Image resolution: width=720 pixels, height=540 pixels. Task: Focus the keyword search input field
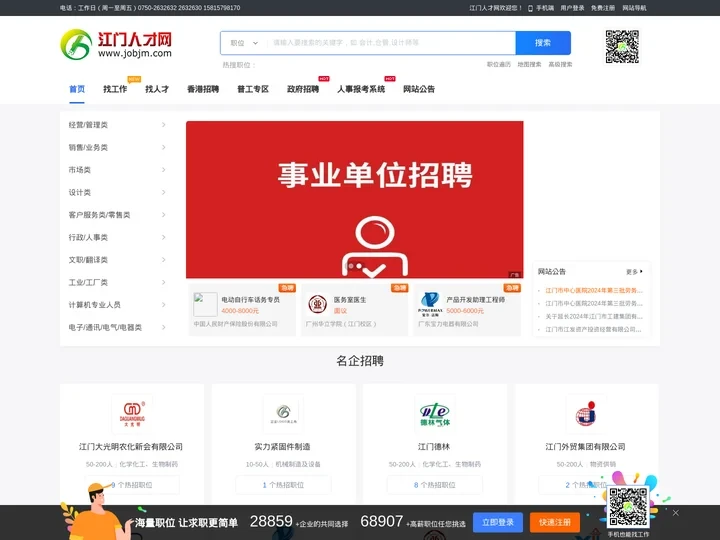click(x=391, y=43)
